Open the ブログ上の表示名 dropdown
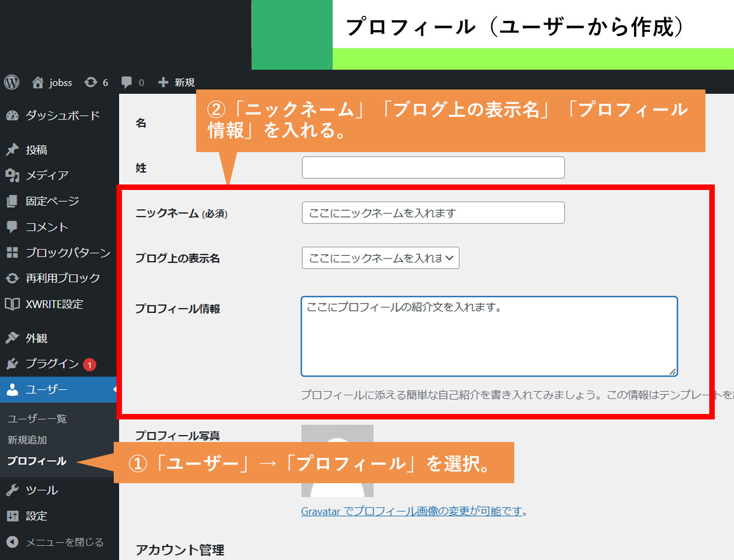This screenshot has height=560, width=734. pos(380,258)
